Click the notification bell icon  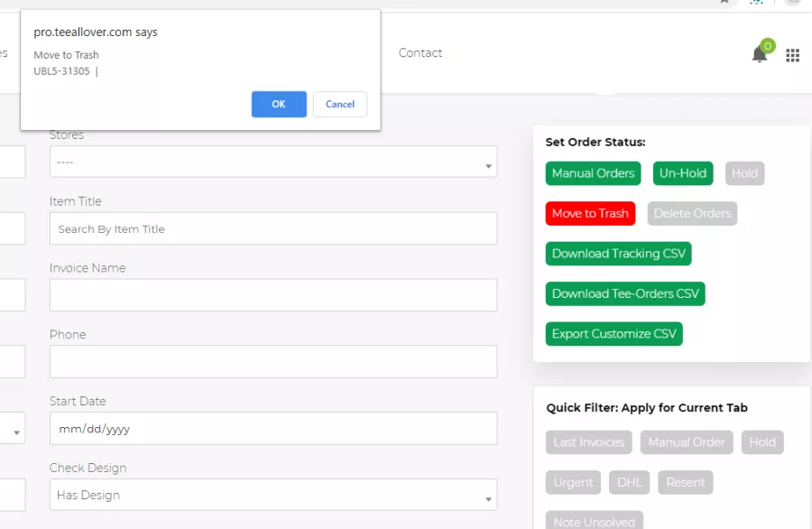pos(760,55)
